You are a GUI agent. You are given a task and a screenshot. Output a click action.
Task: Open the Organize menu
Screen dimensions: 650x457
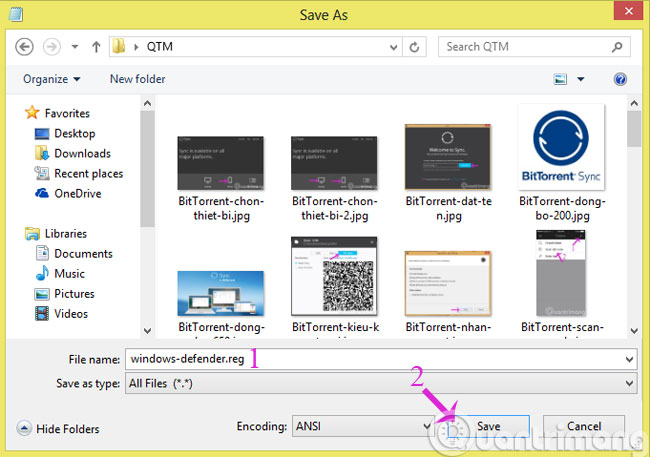(x=51, y=79)
